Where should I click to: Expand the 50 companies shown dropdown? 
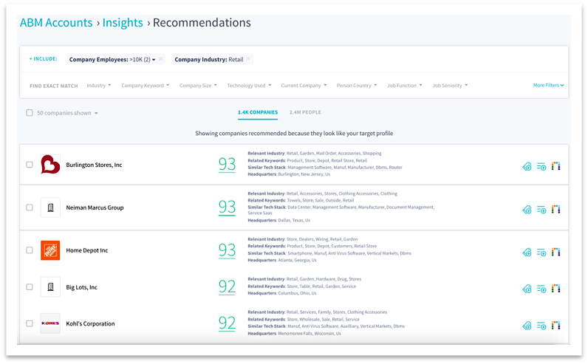[x=67, y=113]
